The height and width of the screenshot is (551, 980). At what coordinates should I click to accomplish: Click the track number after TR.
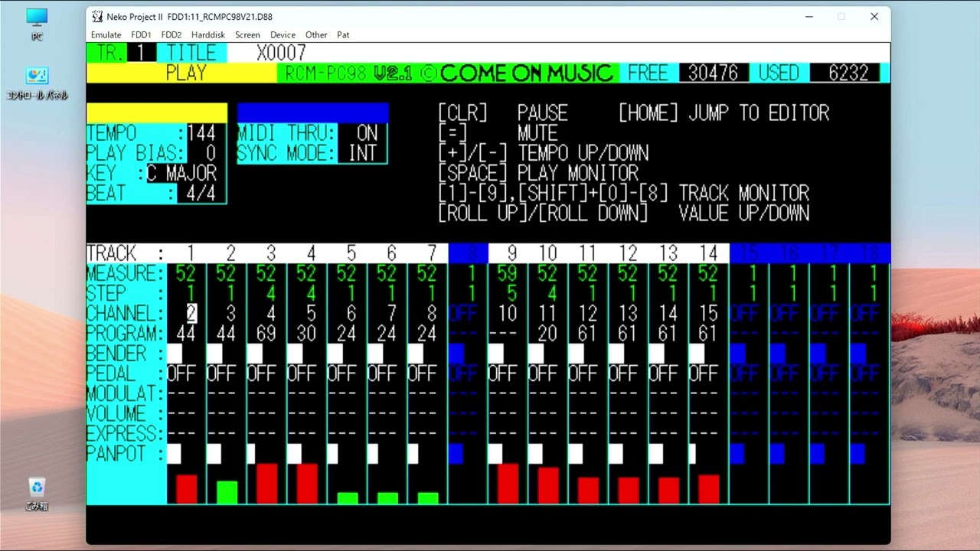[x=140, y=53]
